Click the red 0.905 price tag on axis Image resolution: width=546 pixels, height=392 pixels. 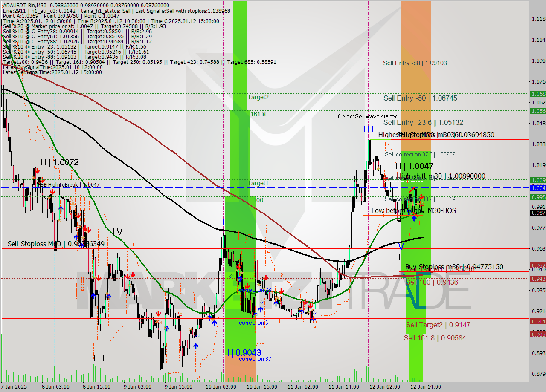[537, 334]
